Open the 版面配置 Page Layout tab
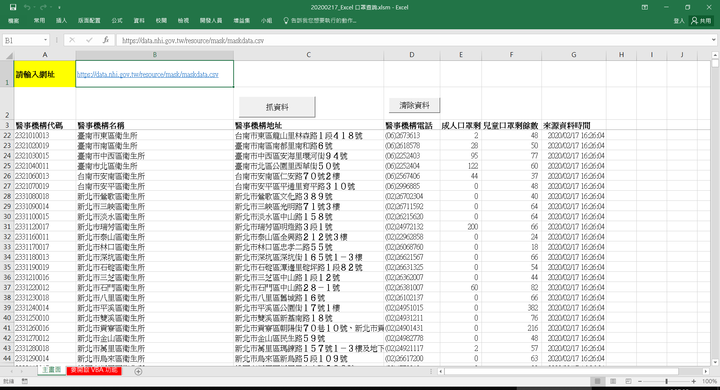The height and width of the screenshot is (390, 720). click(89, 21)
